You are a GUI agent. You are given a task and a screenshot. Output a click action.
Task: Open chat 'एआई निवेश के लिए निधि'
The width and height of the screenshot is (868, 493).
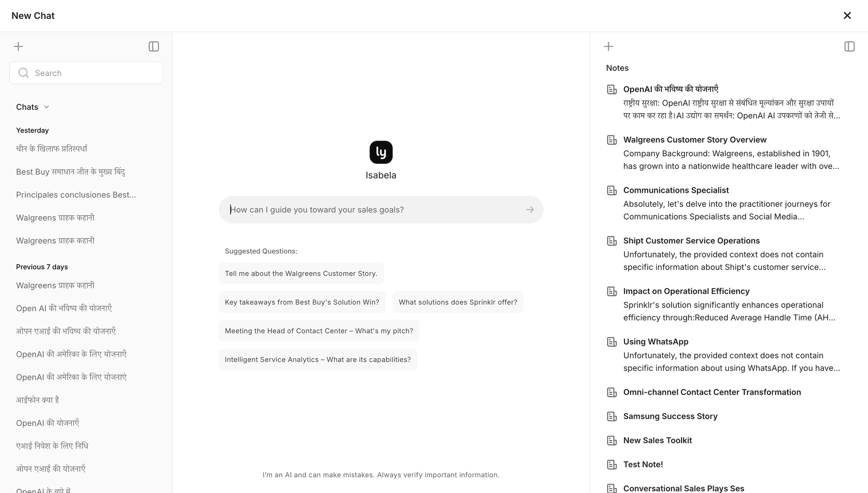click(x=52, y=446)
